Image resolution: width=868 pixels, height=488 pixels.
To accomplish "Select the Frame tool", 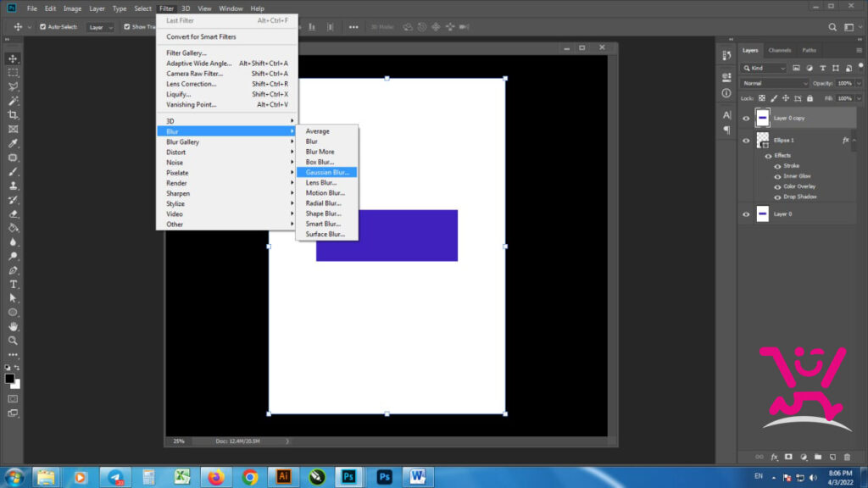I will [13, 129].
